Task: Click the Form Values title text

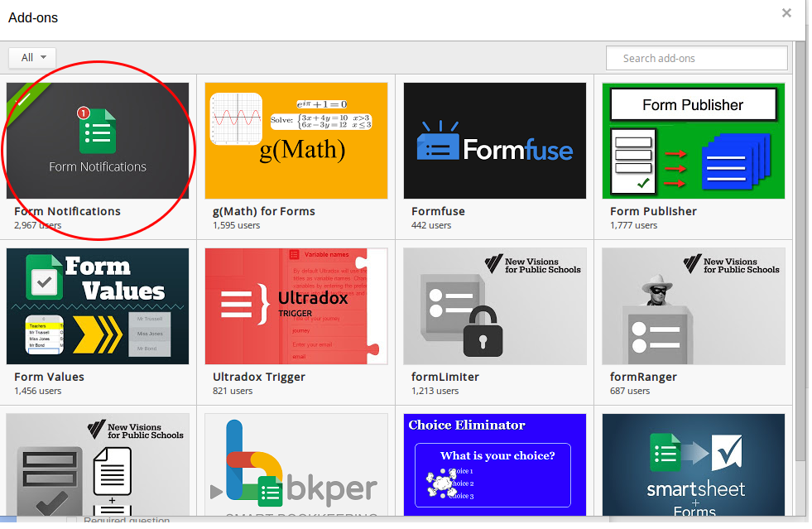Action: (49, 378)
